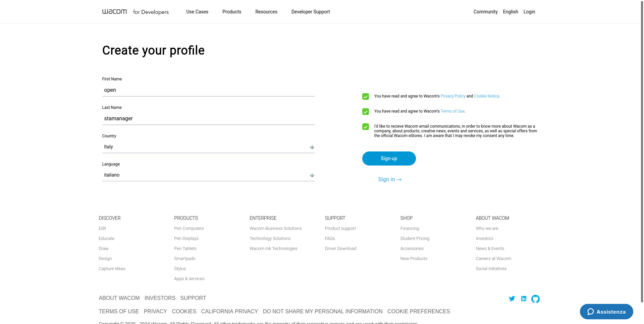This screenshot has height=324, width=644.
Task: Uncheck the Terms of Use agreement checkbox
Action: [x=366, y=112]
